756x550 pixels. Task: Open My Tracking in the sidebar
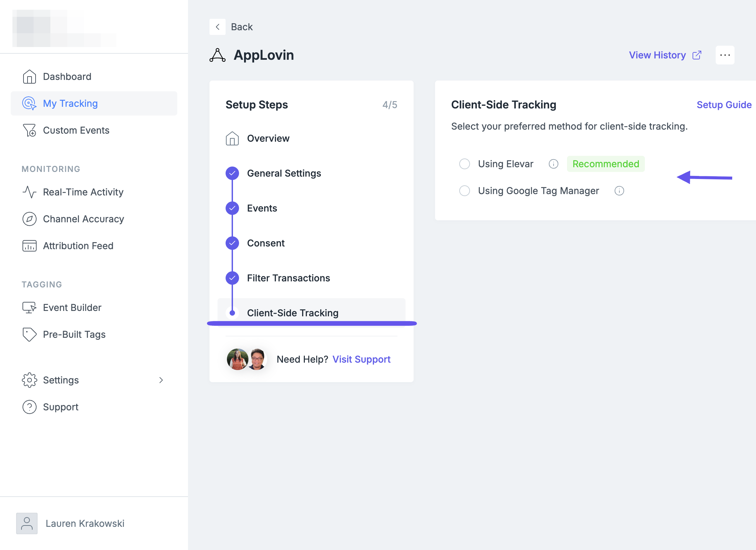(94, 103)
